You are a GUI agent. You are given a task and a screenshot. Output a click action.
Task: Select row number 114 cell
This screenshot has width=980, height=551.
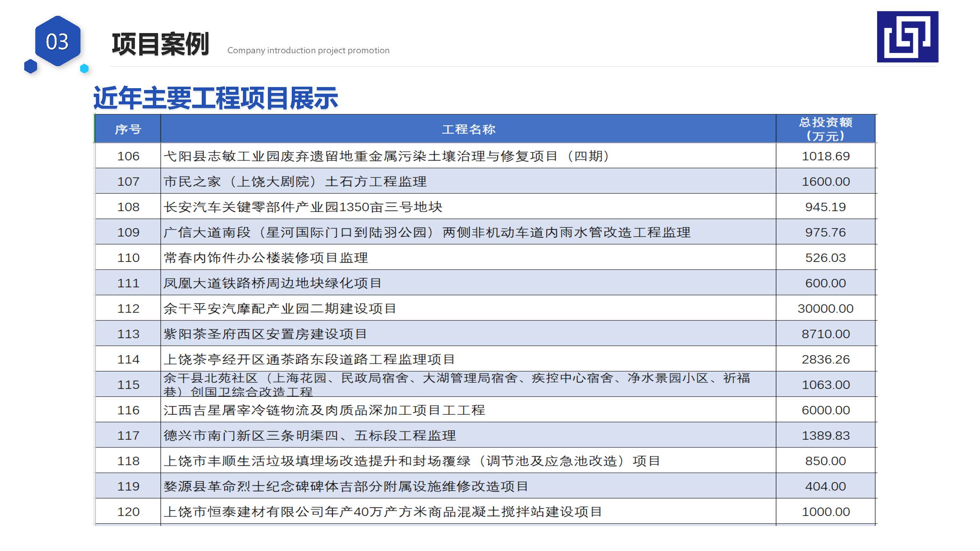(x=128, y=359)
